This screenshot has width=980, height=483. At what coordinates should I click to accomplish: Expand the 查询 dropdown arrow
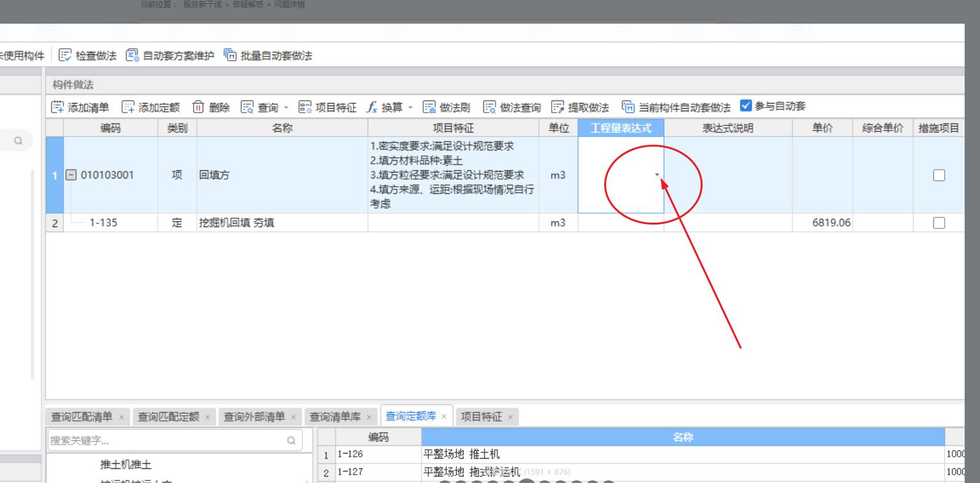click(x=286, y=107)
